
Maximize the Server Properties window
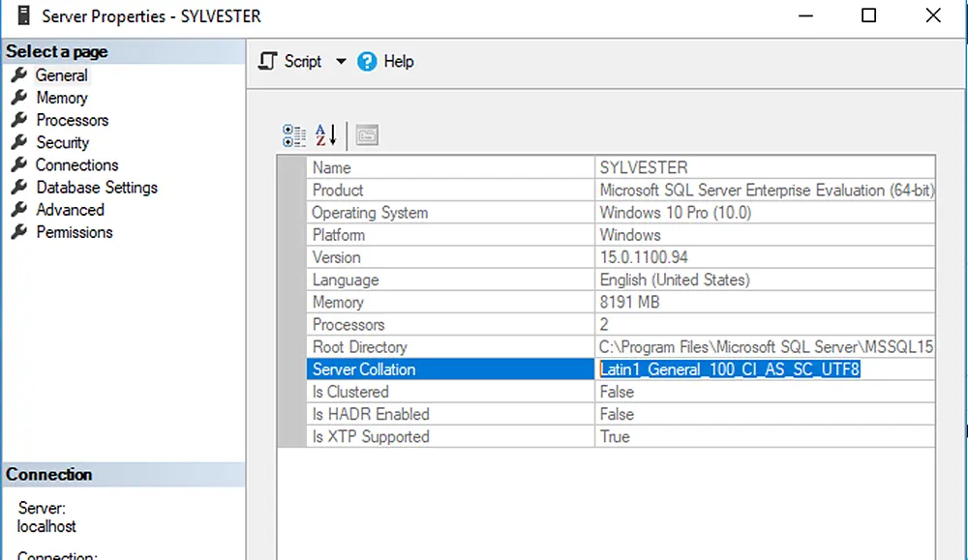pos(868,15)
